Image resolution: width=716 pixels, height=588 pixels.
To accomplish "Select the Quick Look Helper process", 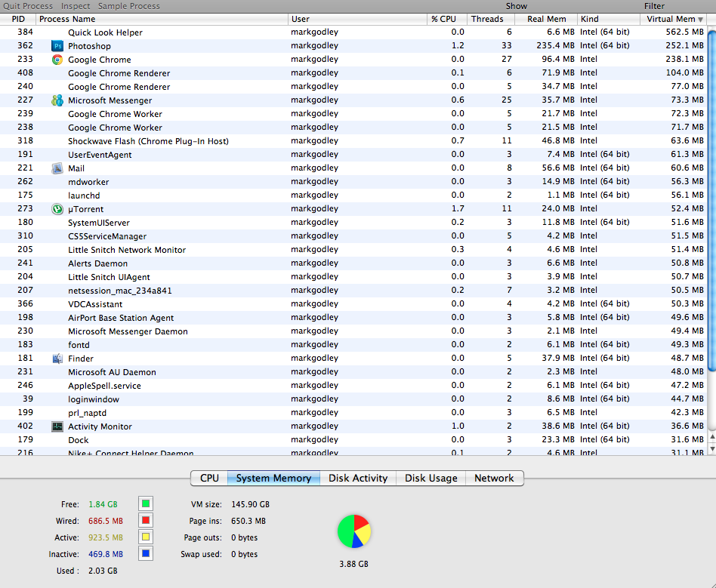I will click(353, 32).
